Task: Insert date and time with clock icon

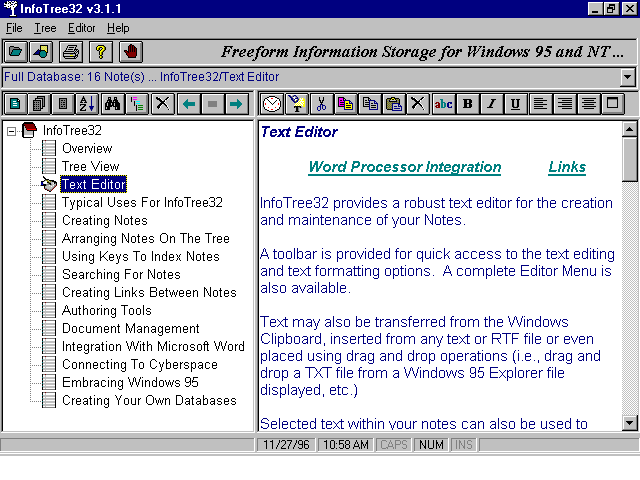Action: (x=271, y=103)
